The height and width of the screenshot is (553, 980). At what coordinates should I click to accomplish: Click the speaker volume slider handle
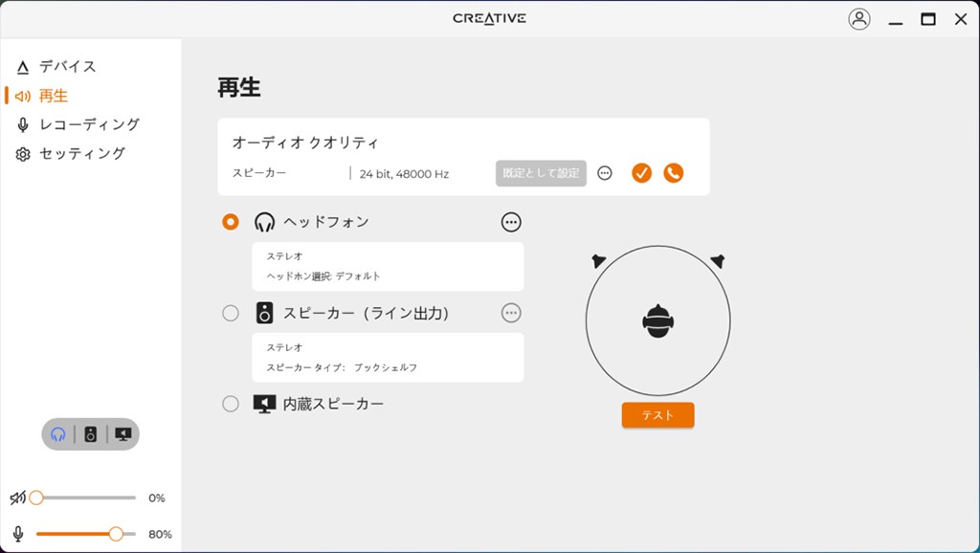pos(36,498)
